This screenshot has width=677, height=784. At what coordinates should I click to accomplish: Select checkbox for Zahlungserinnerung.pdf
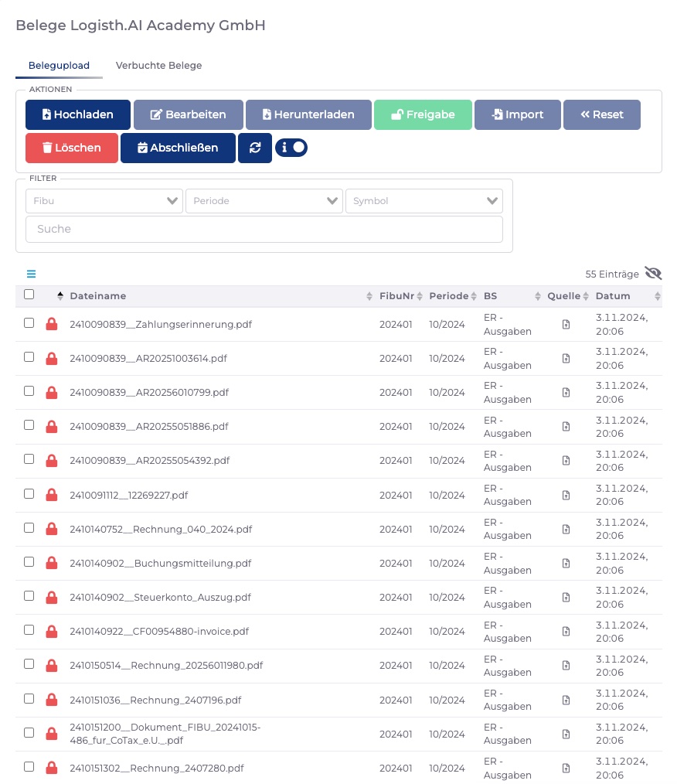pyautogui.click(x=29, y=323)
